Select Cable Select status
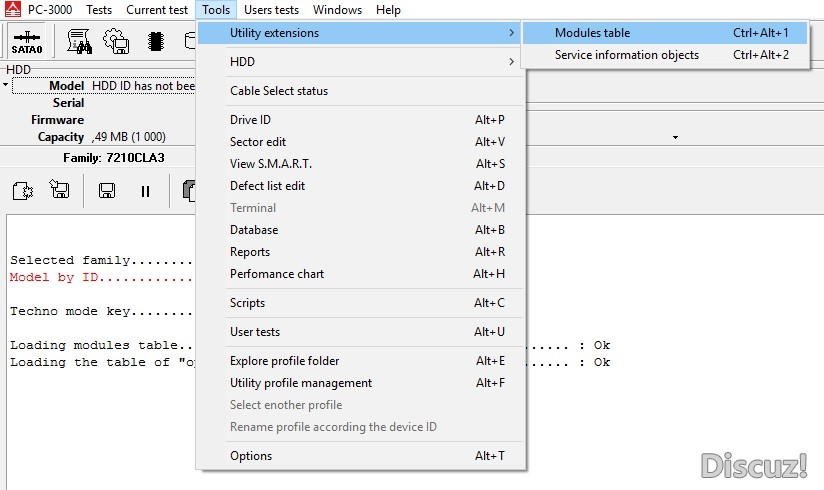The image size is (824, 490). [360, 90]
